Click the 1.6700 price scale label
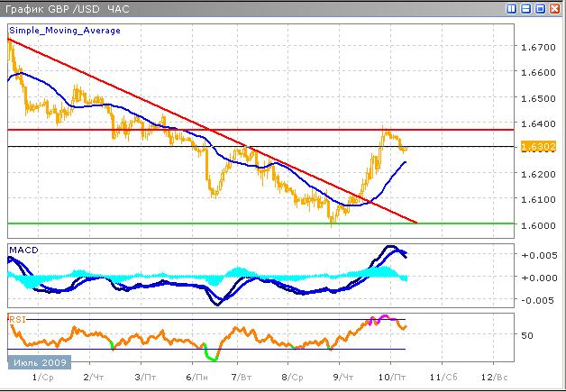Screen dimensions: 566x392 (537, 47)
